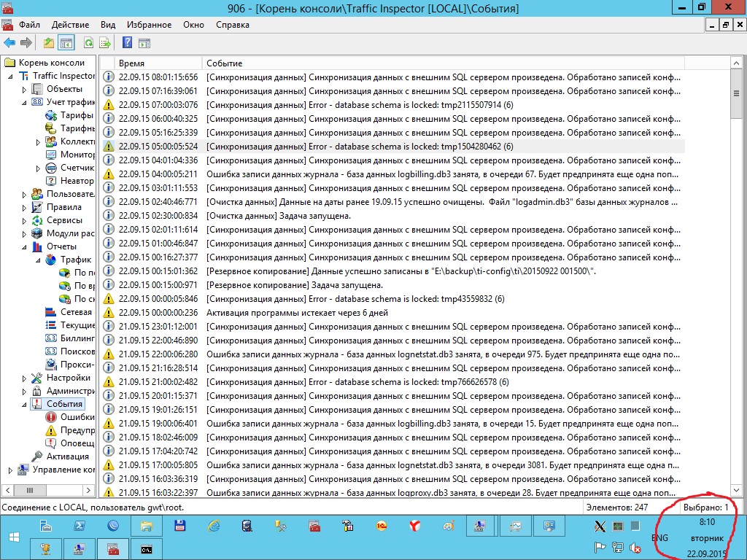Click warning icon beside the activation expiry event
Screen dimensions: 747x560
(109, 313)
